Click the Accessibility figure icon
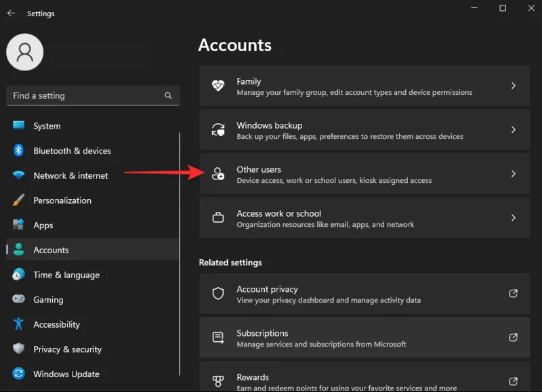Viewport: 542px width, 392px height. click(19, 324)
